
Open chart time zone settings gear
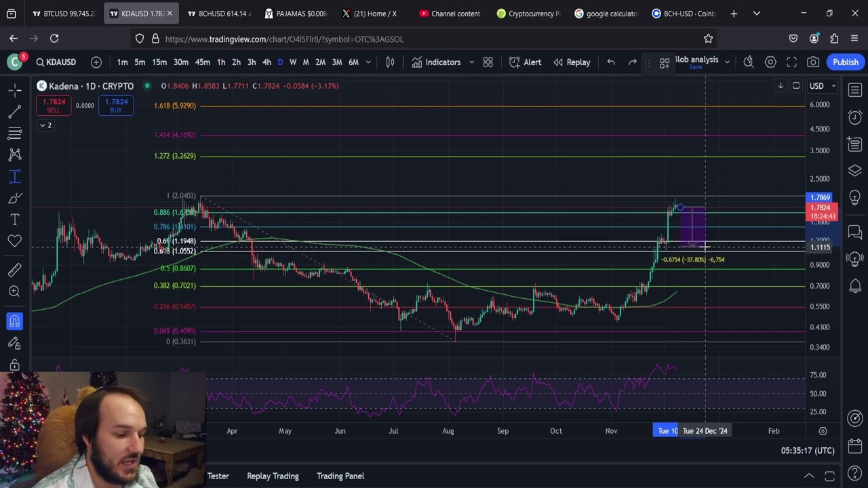823,431
